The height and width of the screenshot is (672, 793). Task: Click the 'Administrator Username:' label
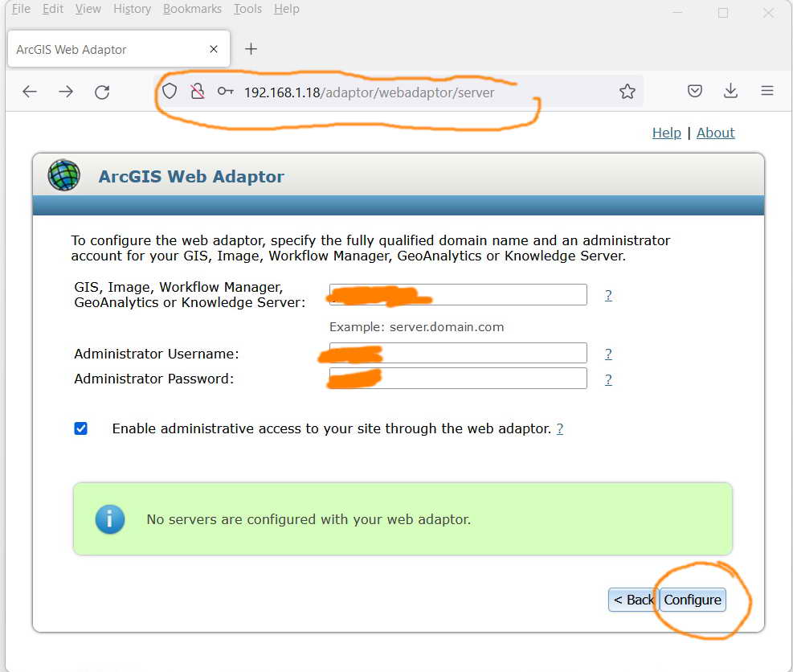(x=157, y=354)
